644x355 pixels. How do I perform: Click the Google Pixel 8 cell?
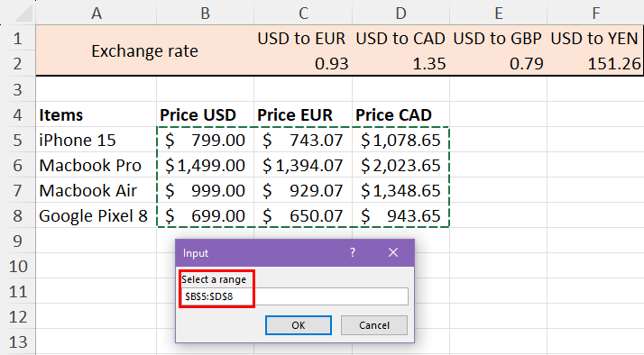click(x=97, y=215)
